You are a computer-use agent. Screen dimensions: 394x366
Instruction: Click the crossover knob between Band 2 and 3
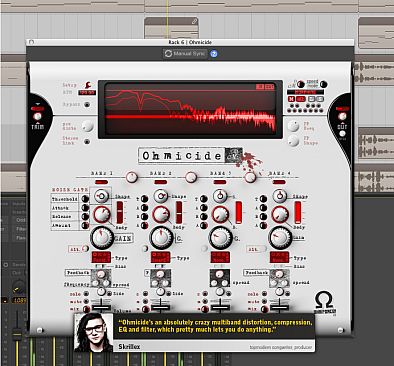pos(191,177)
